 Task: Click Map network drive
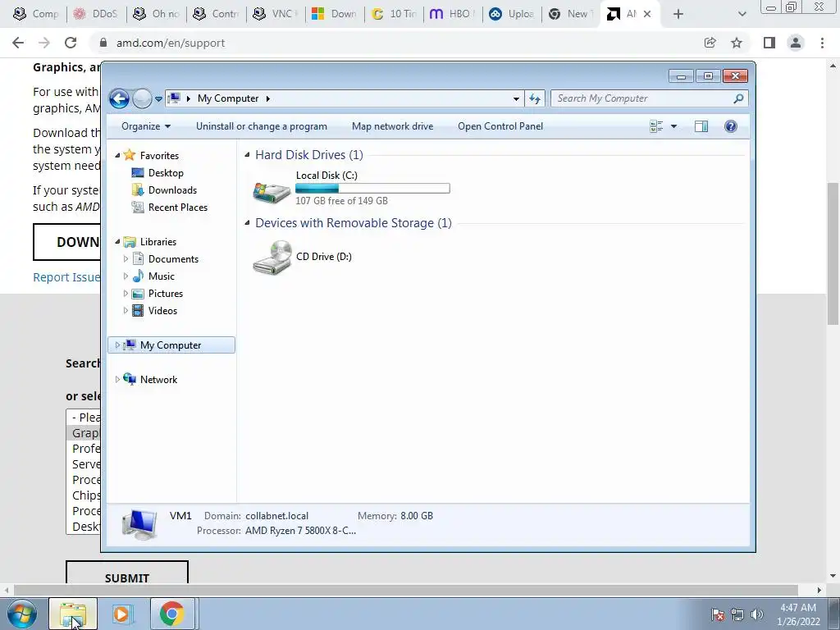[x=393, y=126]
